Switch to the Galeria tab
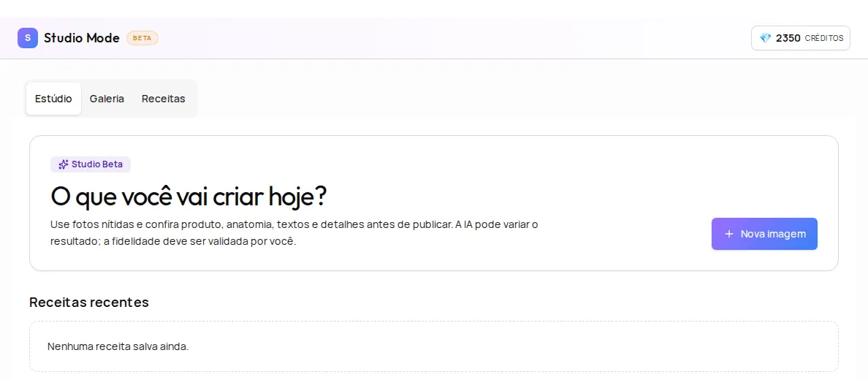 (107, 99)
